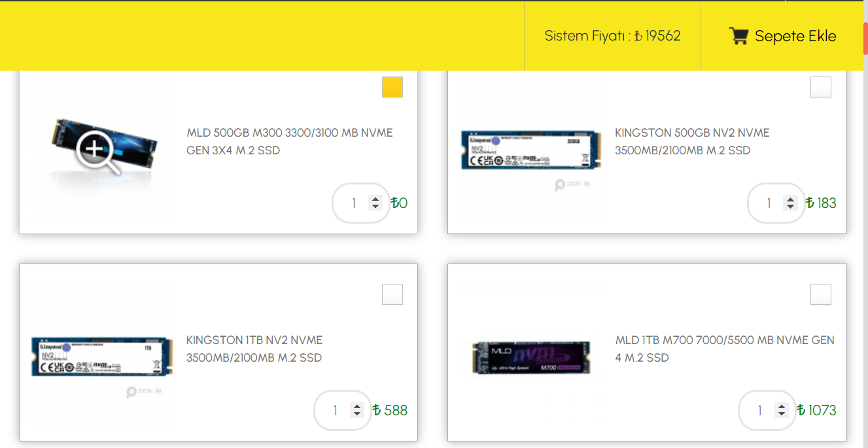Click quantity field of Kingston 500GB NV2

[776, 203]
